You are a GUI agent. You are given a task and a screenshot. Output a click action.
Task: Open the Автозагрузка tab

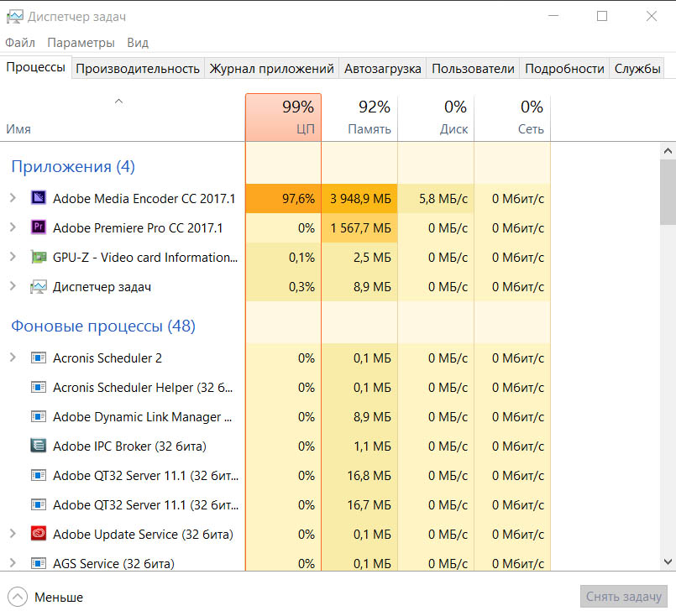[x=382, y=69]
